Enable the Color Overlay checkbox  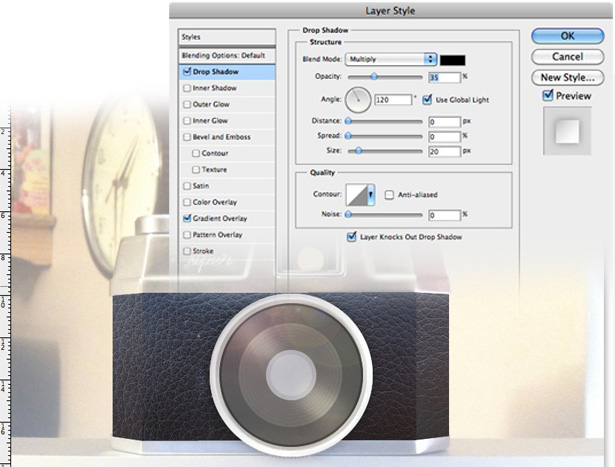click(x=187, y=202)
